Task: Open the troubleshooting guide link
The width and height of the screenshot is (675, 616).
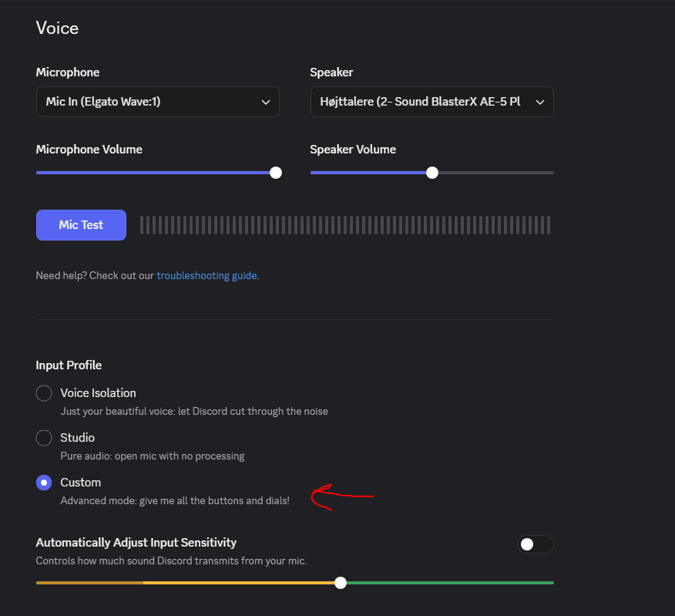Action: click(x=207, y=276)
